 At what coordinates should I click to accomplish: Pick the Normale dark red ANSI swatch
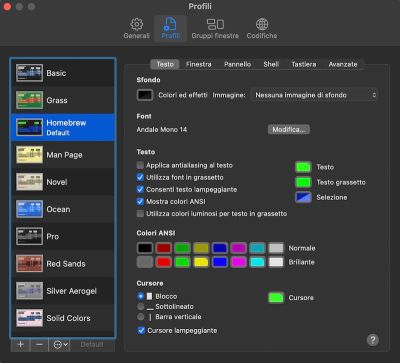click(164, 248)
